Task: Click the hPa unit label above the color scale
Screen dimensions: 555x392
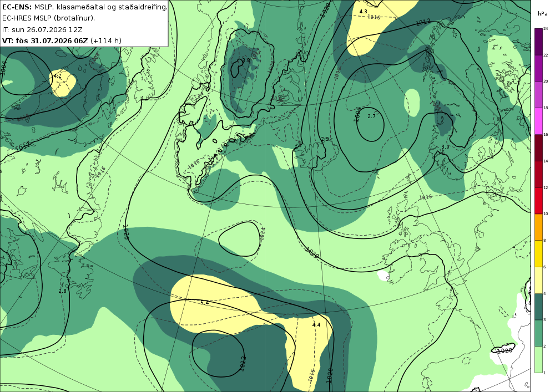Action: 542,14
